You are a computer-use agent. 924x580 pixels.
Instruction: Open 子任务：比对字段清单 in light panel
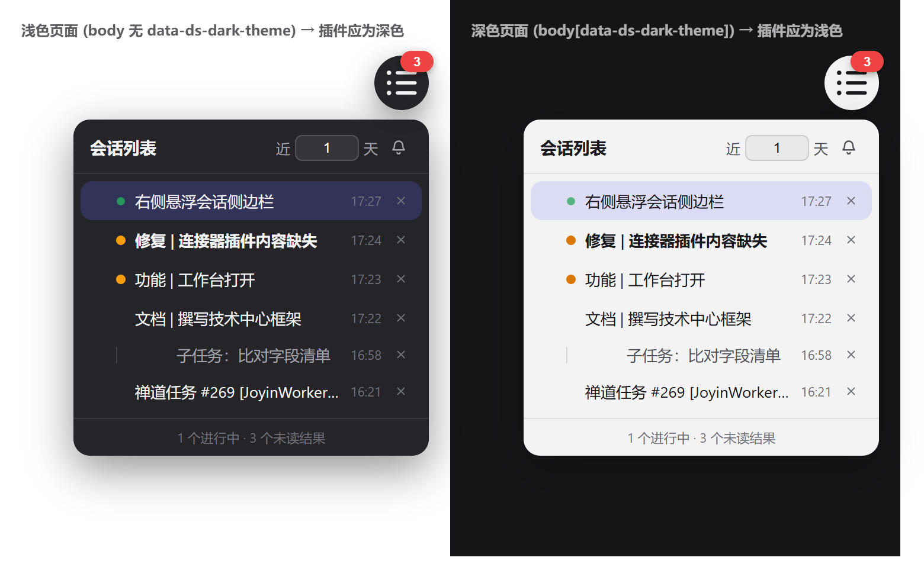click(x=701, y=355)
